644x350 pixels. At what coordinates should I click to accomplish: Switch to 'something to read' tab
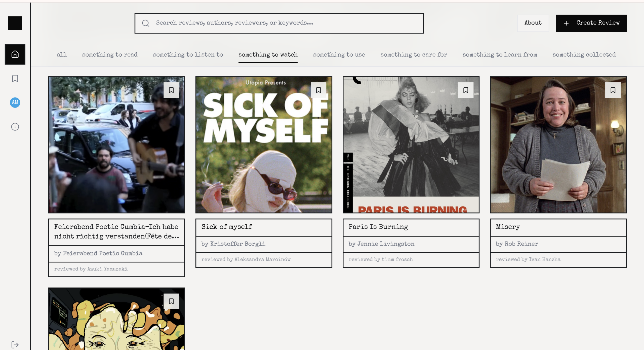pyautogui.click(x=110, y=55)
